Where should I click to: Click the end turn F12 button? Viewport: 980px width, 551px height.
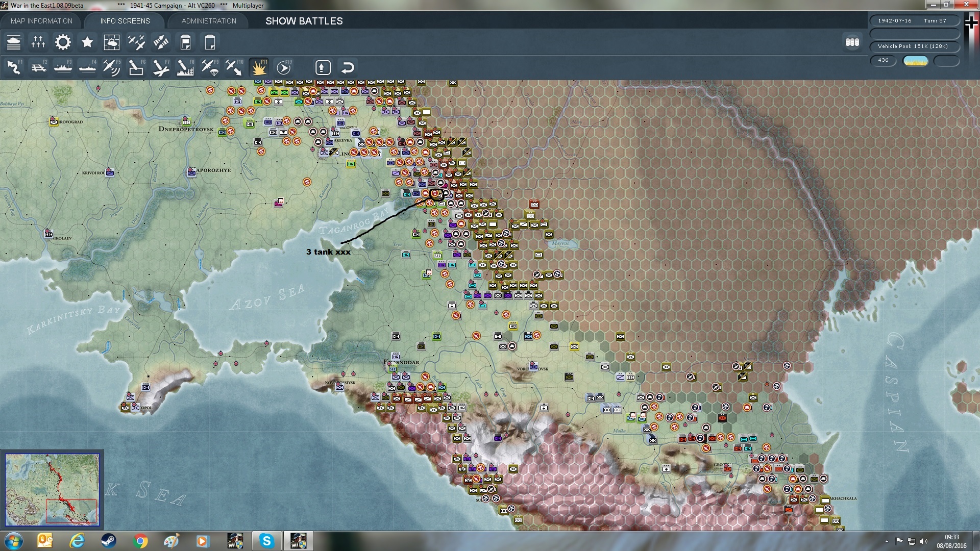(284, 67)
